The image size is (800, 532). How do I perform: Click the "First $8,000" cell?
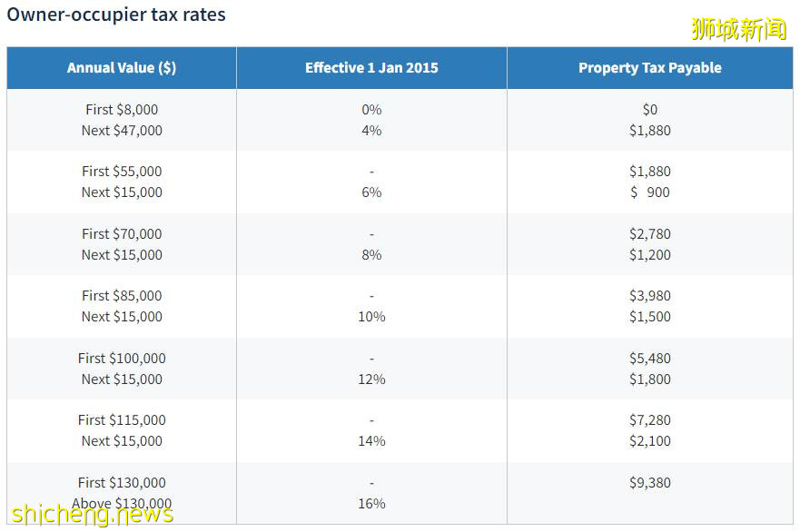click(x=122, y=110)
